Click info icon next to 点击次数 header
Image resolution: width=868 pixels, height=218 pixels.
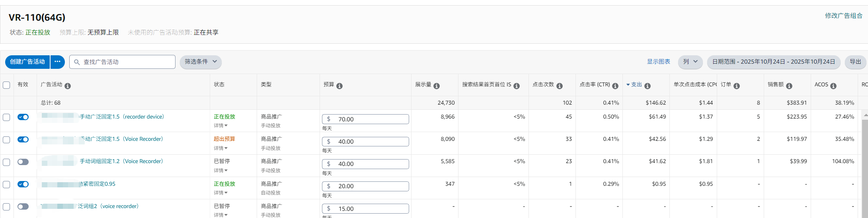560,86
